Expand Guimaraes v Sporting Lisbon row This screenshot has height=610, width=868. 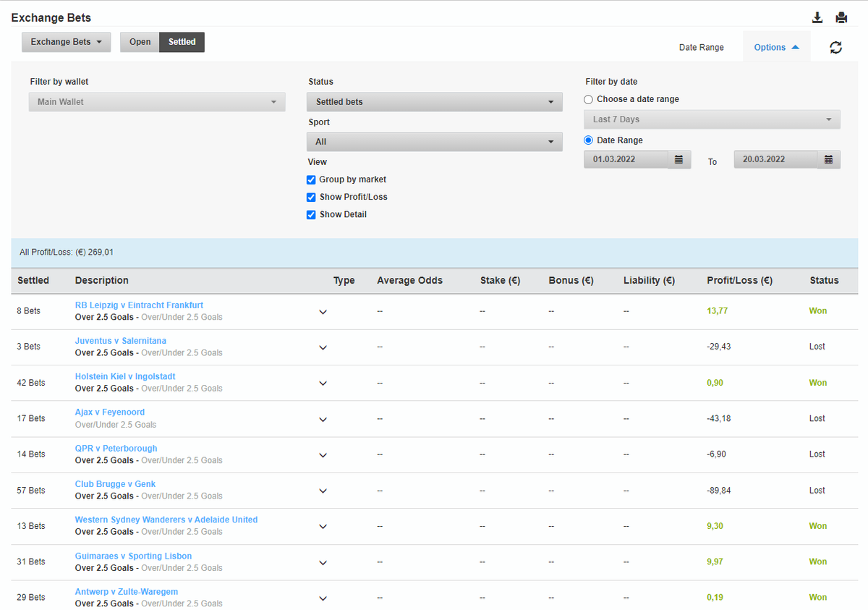click(x=323, y=562)
